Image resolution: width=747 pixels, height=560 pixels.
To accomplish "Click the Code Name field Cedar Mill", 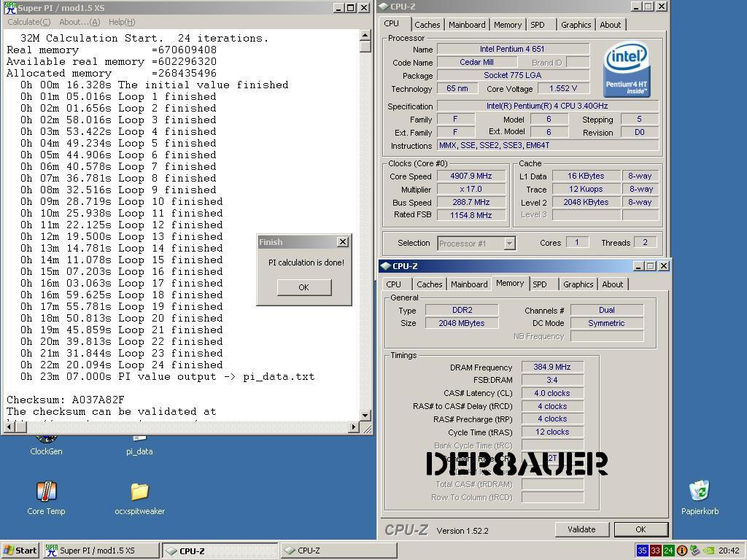I will pos(477,62).
